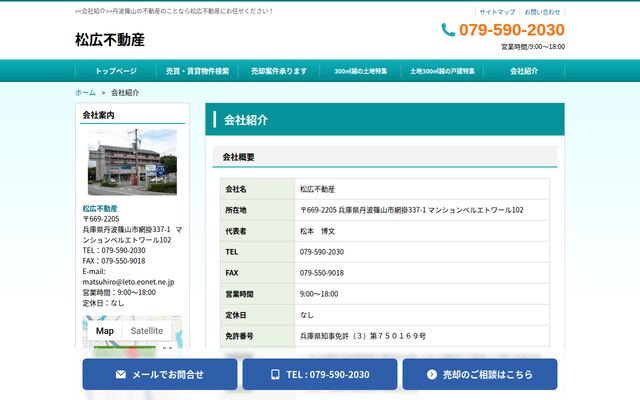Click the sidebar 〒669-2205 postal code
Image resolution: width=640 pixels, height=400 pixels.
[x=101, y=219]
